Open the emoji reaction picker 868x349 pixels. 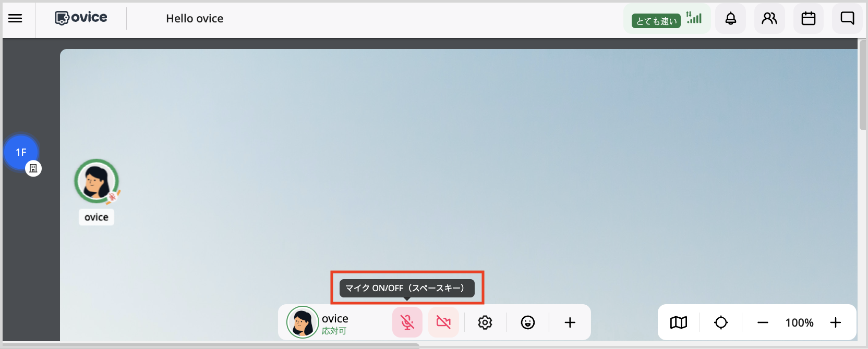click(x=528, y=322)
